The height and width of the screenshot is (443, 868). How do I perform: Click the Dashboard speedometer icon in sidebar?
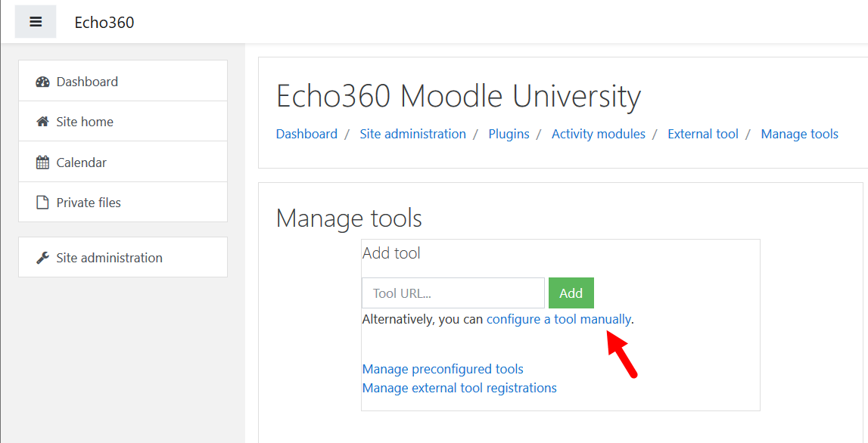pyautogui.click(x=42, y=82)
